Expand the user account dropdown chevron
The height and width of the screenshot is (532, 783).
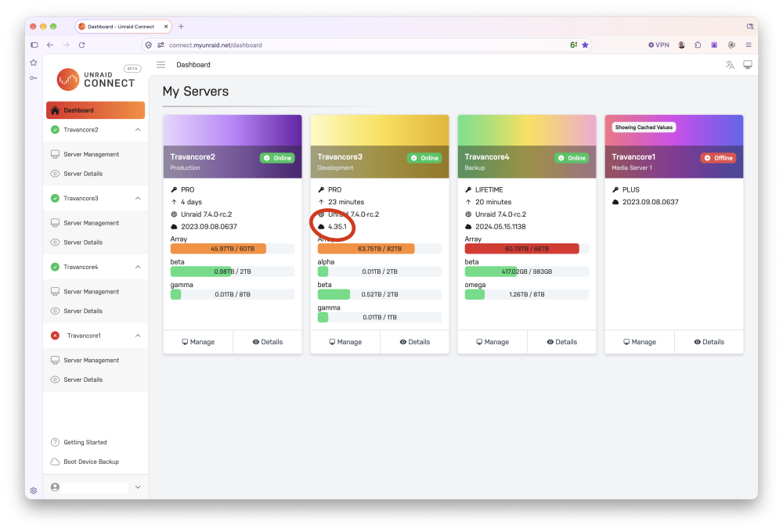pos(138,487)
